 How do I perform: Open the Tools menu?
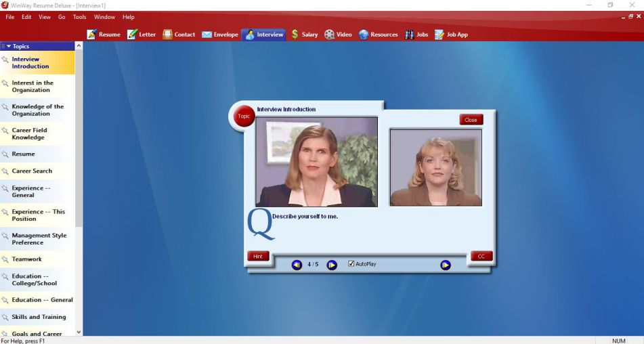click(79, 17)
